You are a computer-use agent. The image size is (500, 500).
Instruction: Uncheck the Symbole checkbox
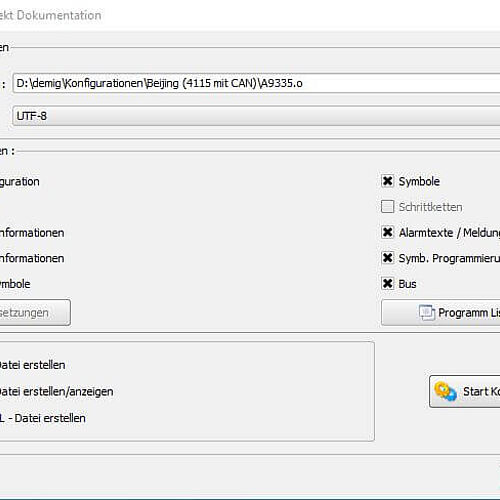(x=387, y=181)
